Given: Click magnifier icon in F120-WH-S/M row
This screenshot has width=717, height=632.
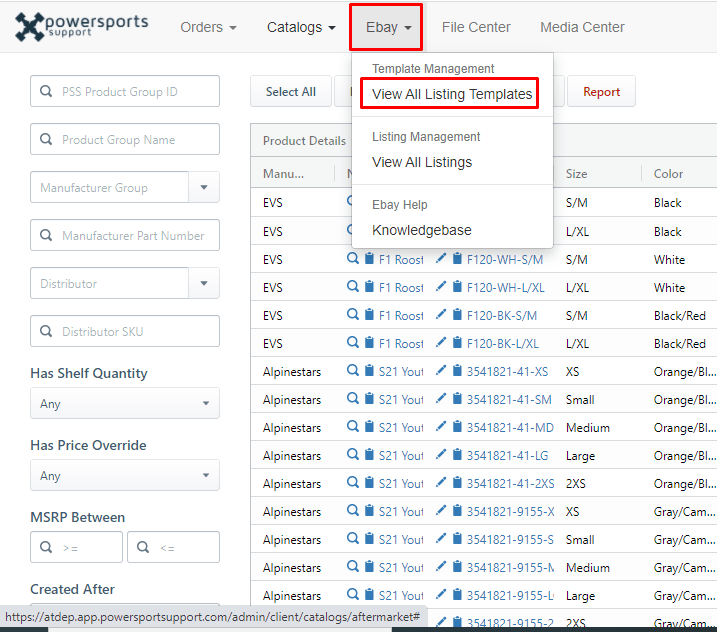Looking at the screenshot, I should pyautogui.click(x=353, y=258).
